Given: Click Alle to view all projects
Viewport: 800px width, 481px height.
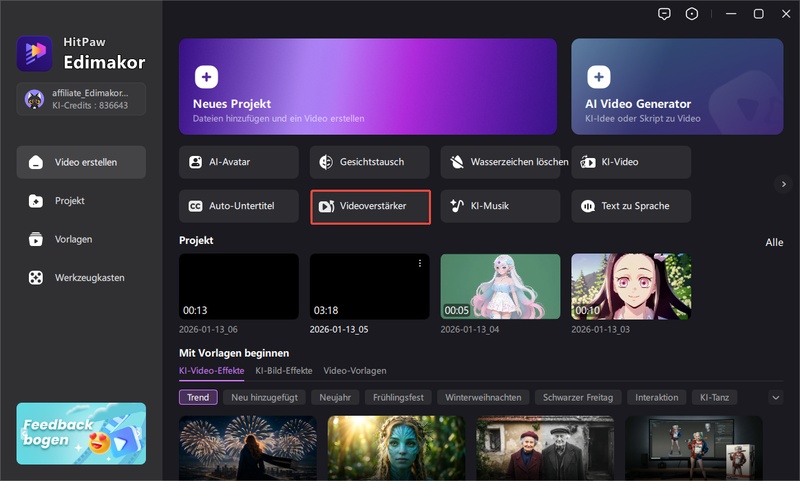Looking at the screenshot, I should pos(774,242).
